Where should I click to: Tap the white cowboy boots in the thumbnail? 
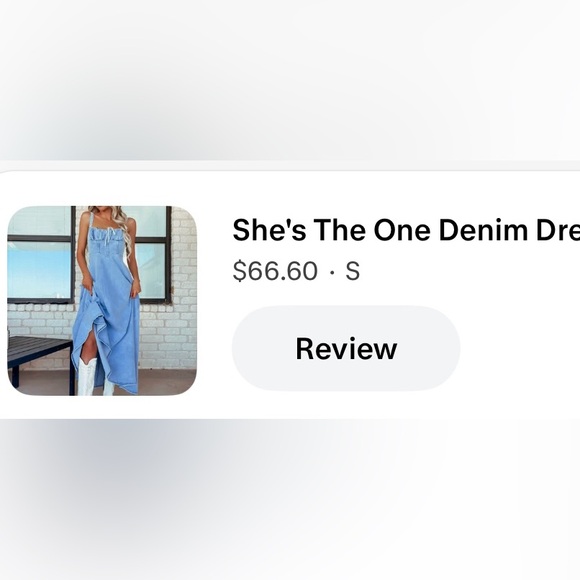94,374
